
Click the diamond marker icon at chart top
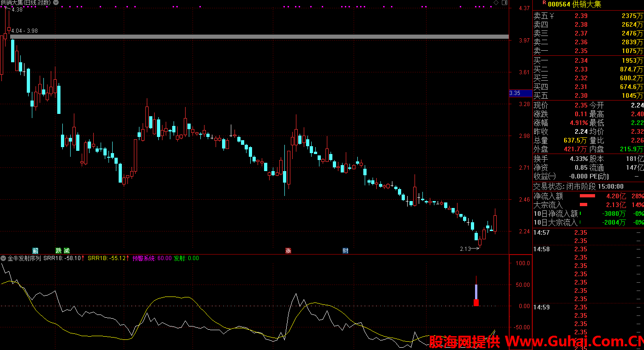[496, 2]
